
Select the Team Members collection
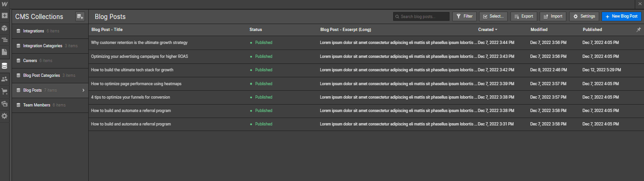(x=50, y=105)
